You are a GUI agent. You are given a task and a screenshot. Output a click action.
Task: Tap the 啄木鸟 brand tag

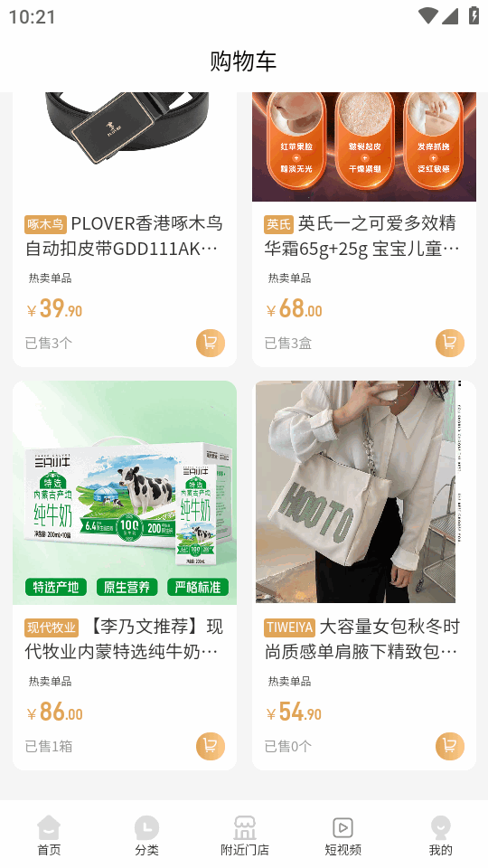point(45,224)
